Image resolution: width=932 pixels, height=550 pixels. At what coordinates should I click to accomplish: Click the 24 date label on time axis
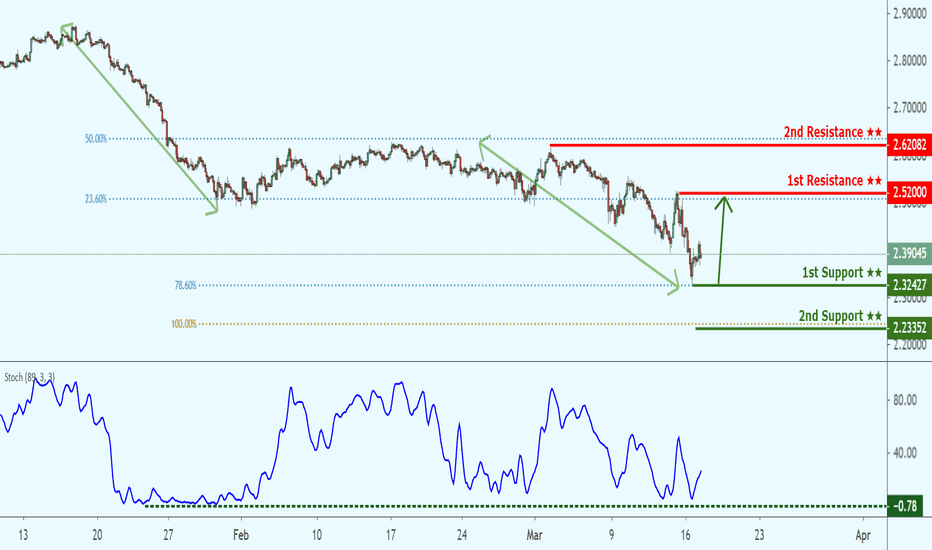462,535
